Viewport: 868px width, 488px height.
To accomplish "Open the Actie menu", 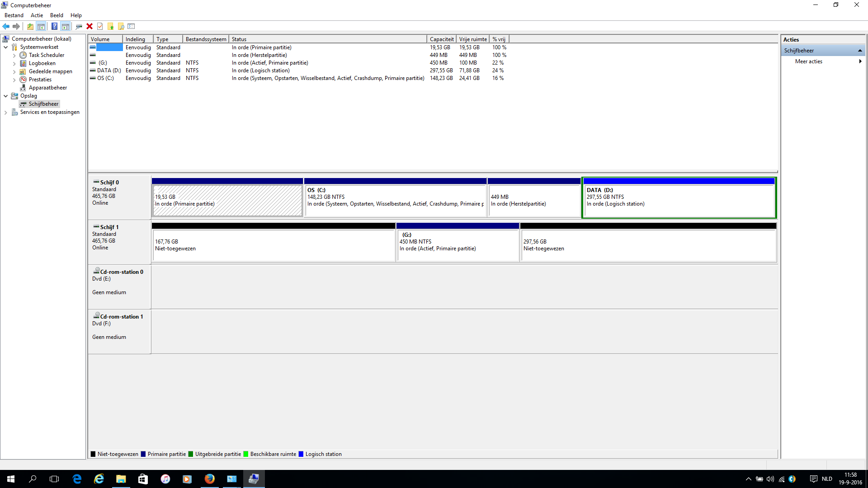I will click(x=37, y=15).
